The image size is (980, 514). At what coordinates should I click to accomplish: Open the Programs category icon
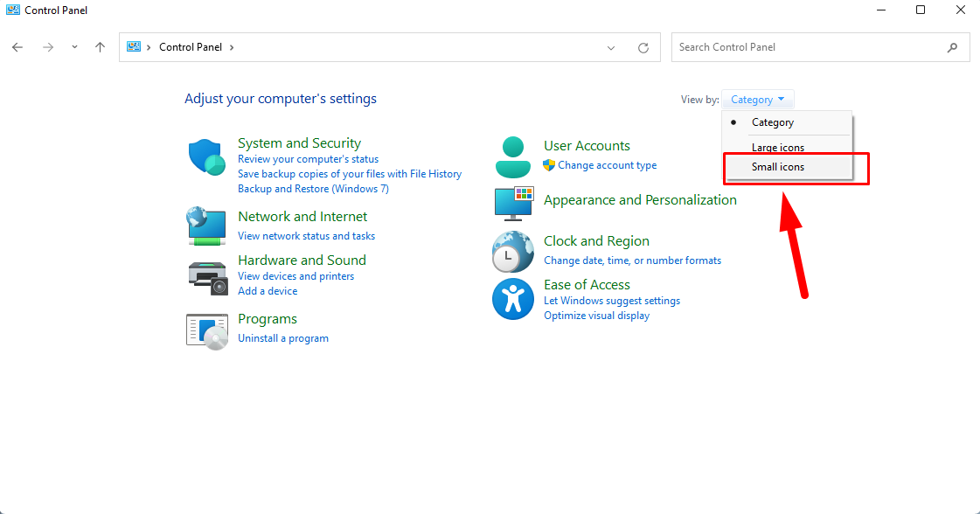coord(207,330)
